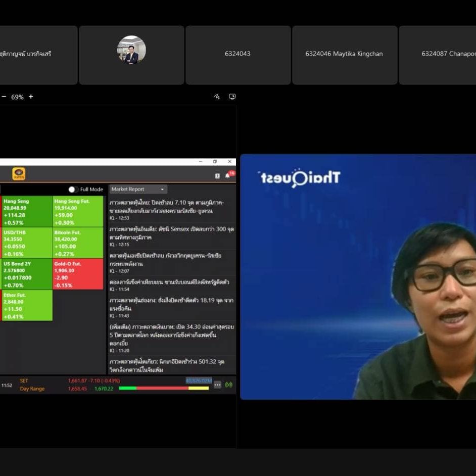The image size is (476, 476).
Task: Click the annotate squiggle pen icon
Action: coord(217,97)
